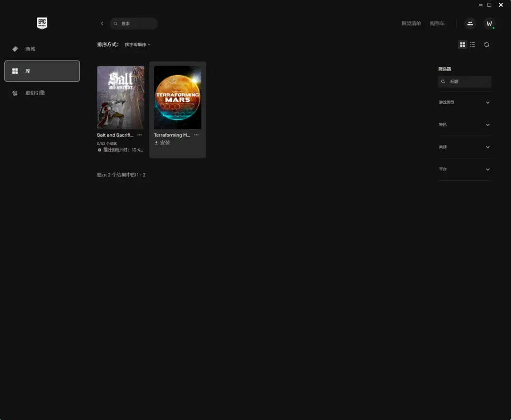Click the filter 标题 title input field
The width and height of the screenshot is (511, 420).
[465, 81]
